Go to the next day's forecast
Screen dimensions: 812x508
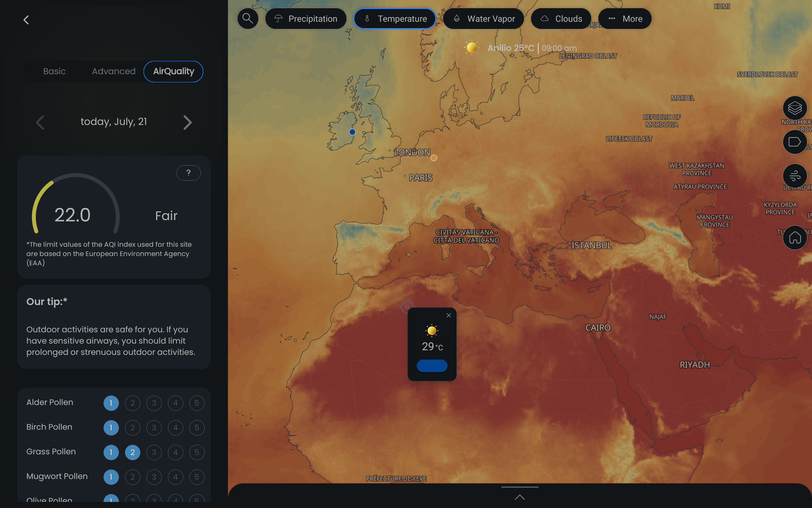coord(188,122)
